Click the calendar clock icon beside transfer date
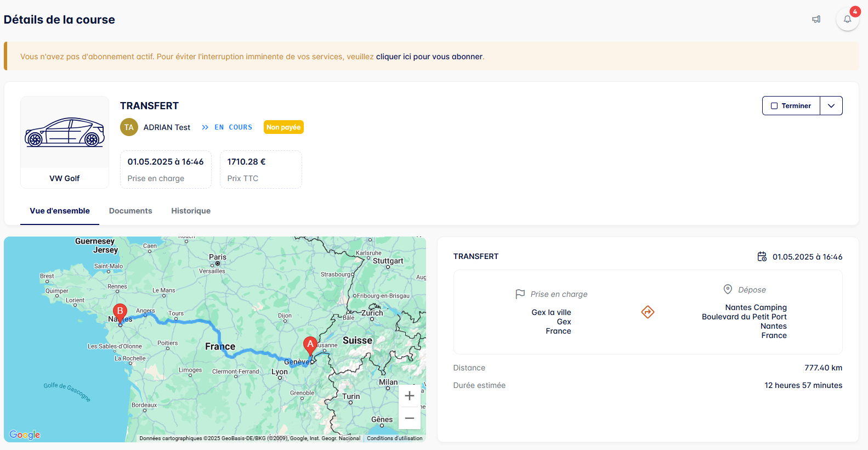This screenshot has width=868, height=450. click(762, 256)
